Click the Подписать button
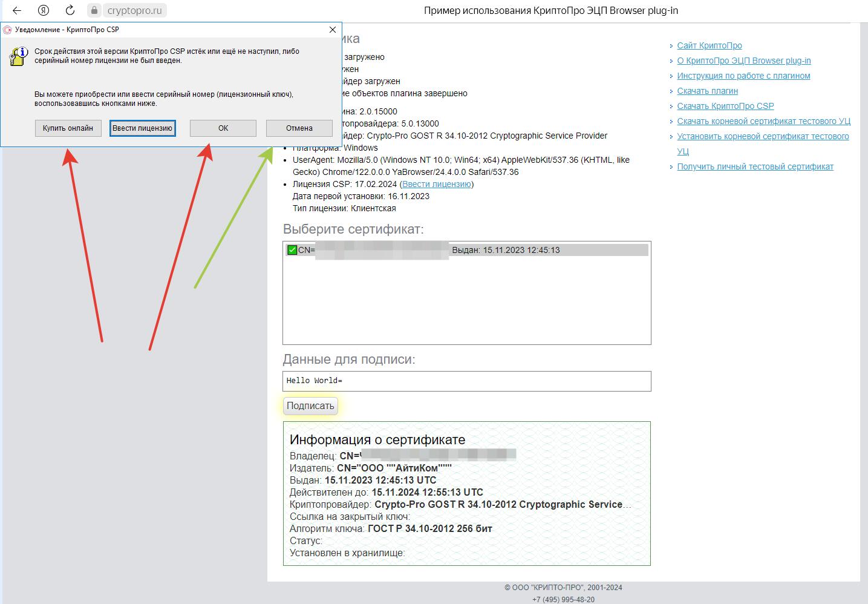Viewport: 868px width, 604px height. (x=310, y=406)
